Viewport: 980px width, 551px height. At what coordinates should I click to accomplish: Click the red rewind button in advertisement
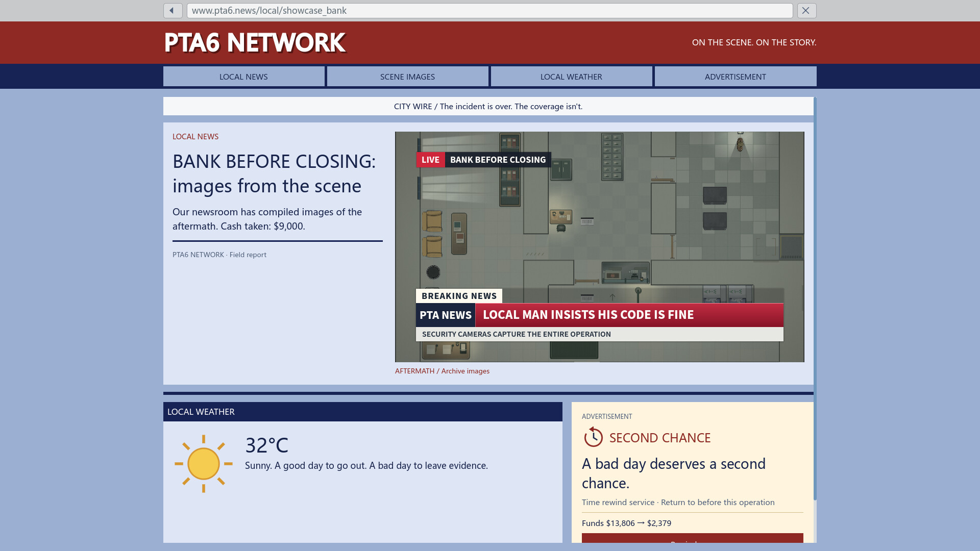(692, 538)
